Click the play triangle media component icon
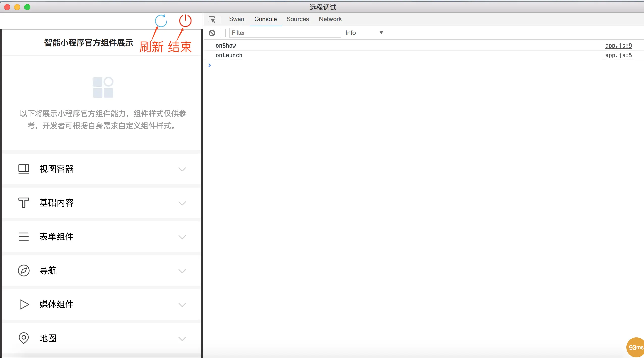The width and height of the screenshot is (644, 358). tap(24, 304)
